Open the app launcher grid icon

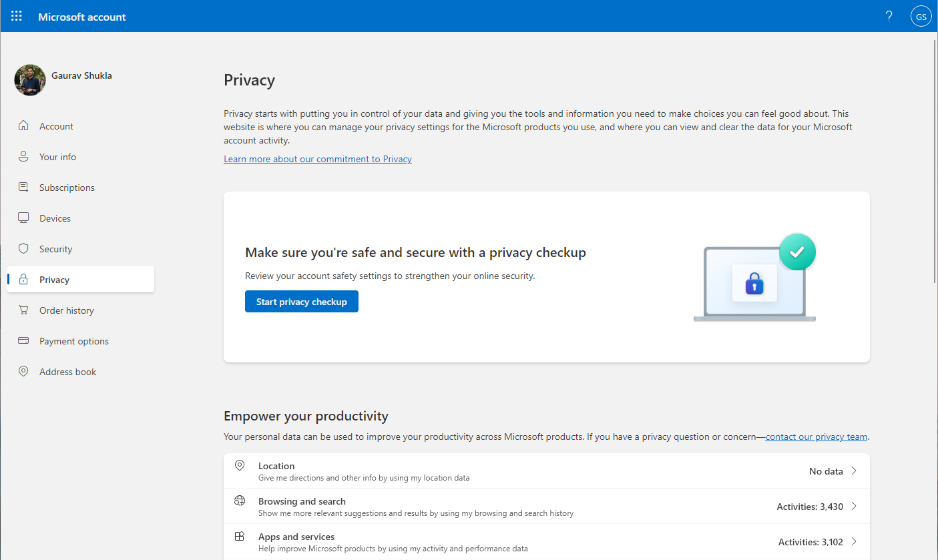[x=16, y=15]
